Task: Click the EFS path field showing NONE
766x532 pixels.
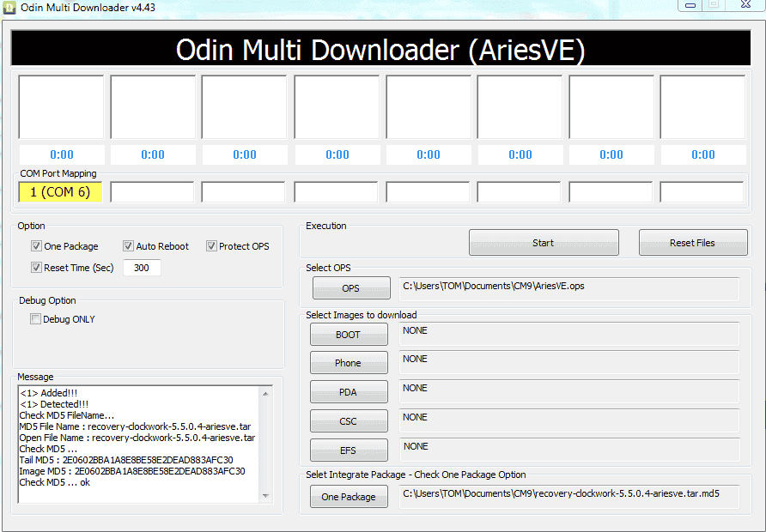Action: tap(569, 450)
